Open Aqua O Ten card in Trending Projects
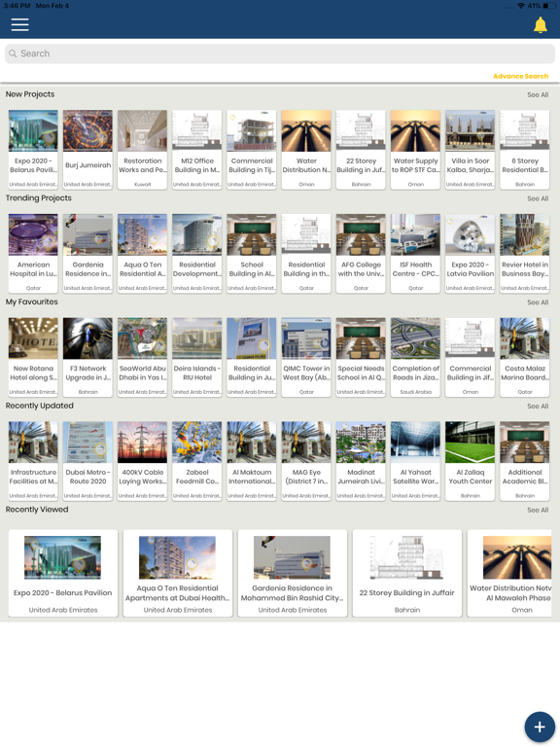The height and width of the screenshot is (747, 560). (142, 254)
